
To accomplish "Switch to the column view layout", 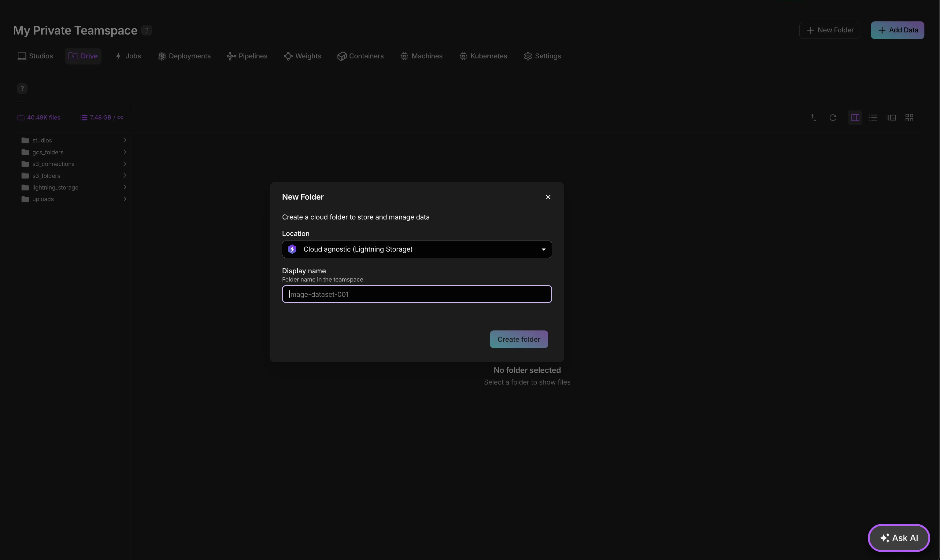I will pyautogui.click(x=855, y=118).
